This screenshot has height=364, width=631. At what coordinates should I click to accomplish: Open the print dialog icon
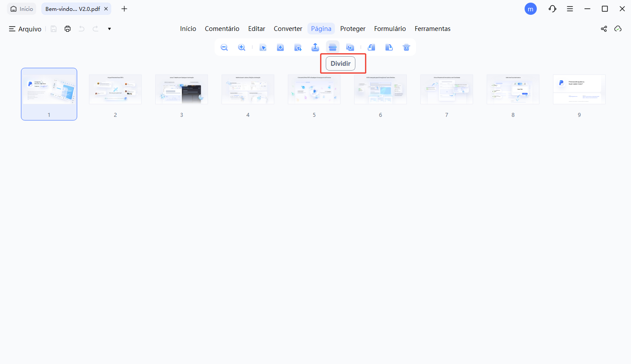tap(68, 28)
